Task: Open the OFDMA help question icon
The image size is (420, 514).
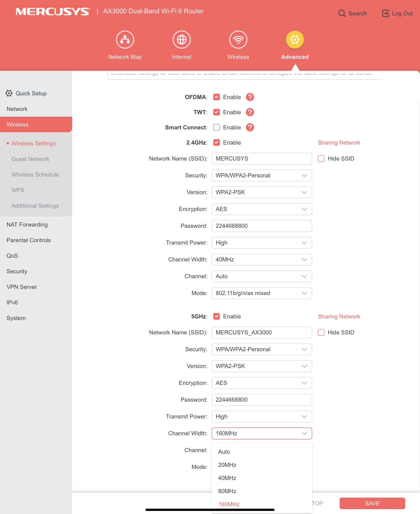Action: click(250, 97)
